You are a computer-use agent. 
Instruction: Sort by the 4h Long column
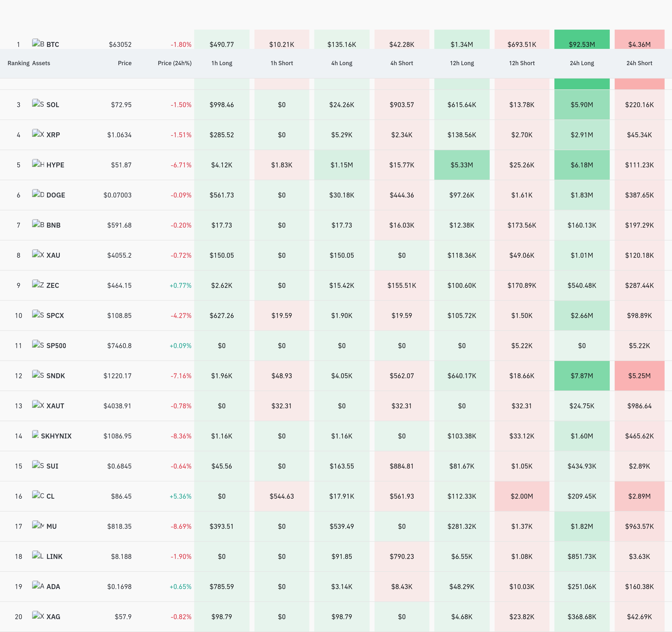342,63
